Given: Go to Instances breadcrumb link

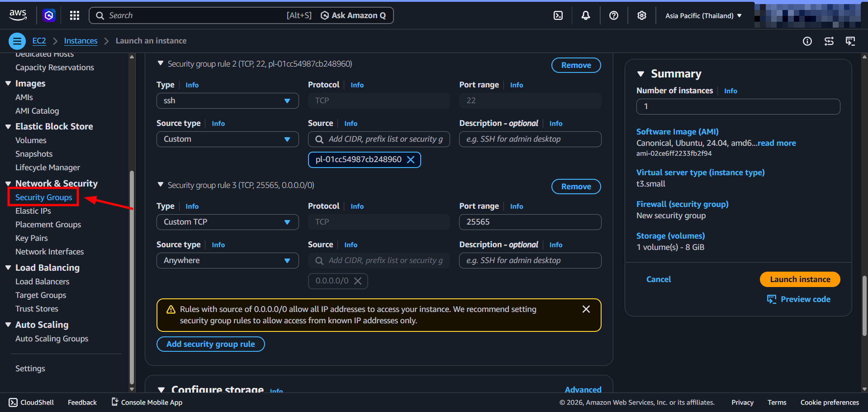Looking at the screenshot, I should tap(81, 41).
